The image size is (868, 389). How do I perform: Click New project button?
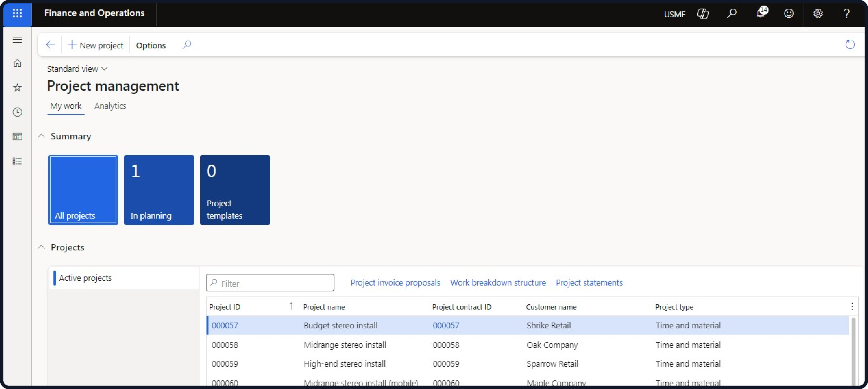click(95, 45)
